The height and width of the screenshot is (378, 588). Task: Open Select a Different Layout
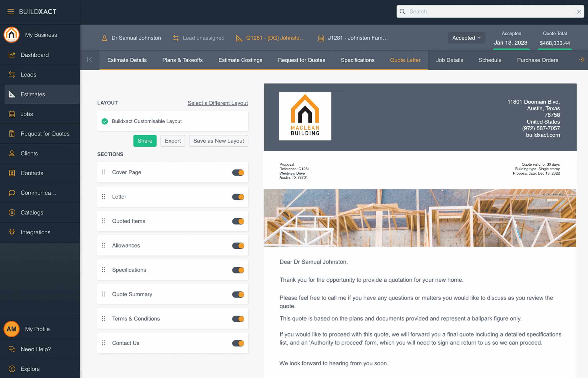pyautogui.click(x=218, y=103)
